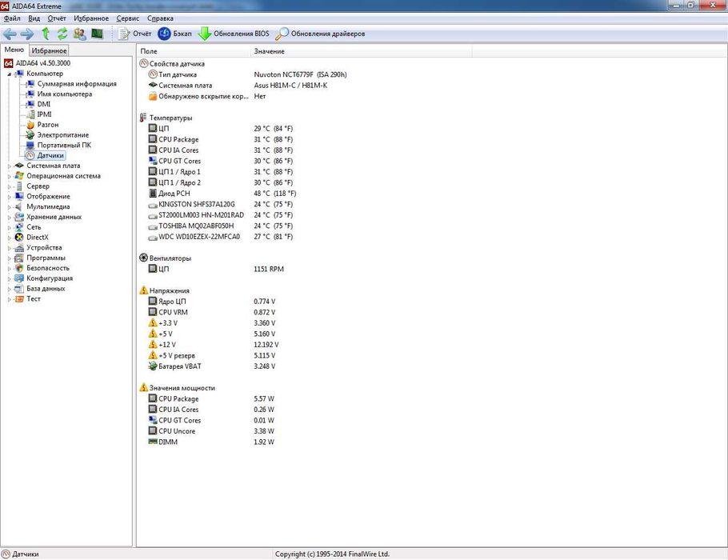Click the База данных tree icon
This screenshot has height=560, width=728.
click(x=19, y=288)
